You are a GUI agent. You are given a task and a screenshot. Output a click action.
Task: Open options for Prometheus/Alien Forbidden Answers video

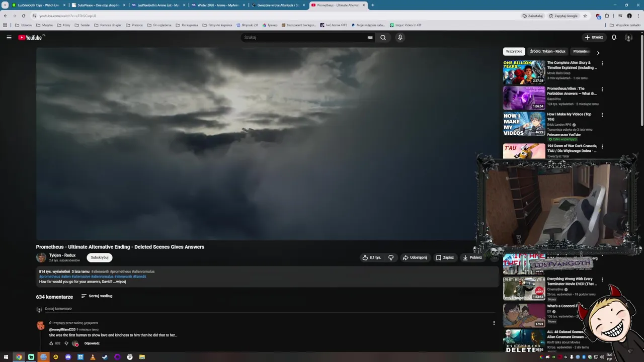point(602,89)
